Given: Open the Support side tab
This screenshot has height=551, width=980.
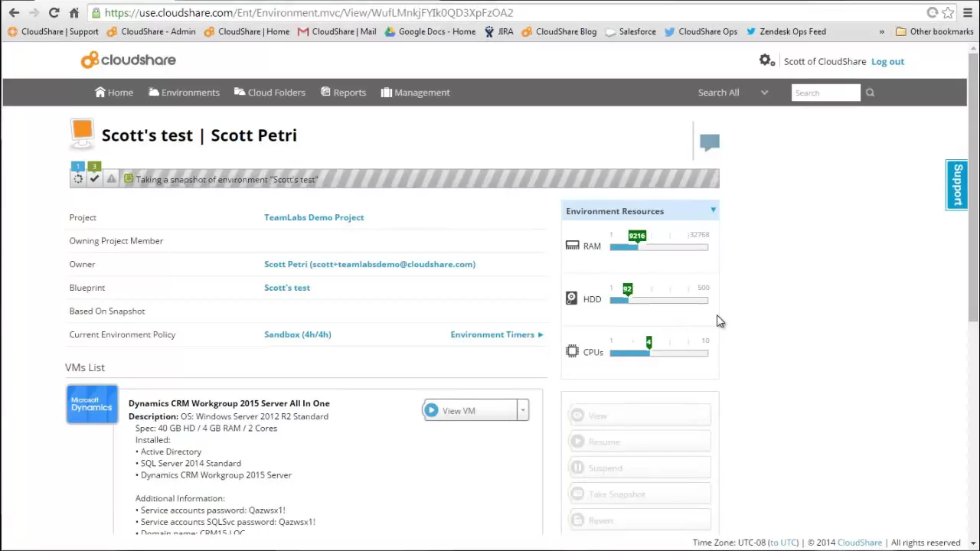Looking at the screenshot, I should [956, 184].
